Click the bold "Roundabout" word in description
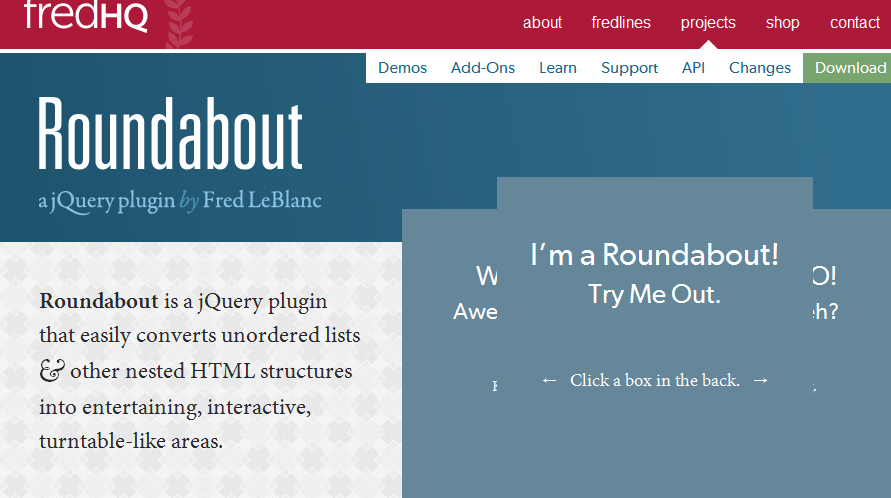The height and width of the screenshot is (498, 891). click(99, 301)
